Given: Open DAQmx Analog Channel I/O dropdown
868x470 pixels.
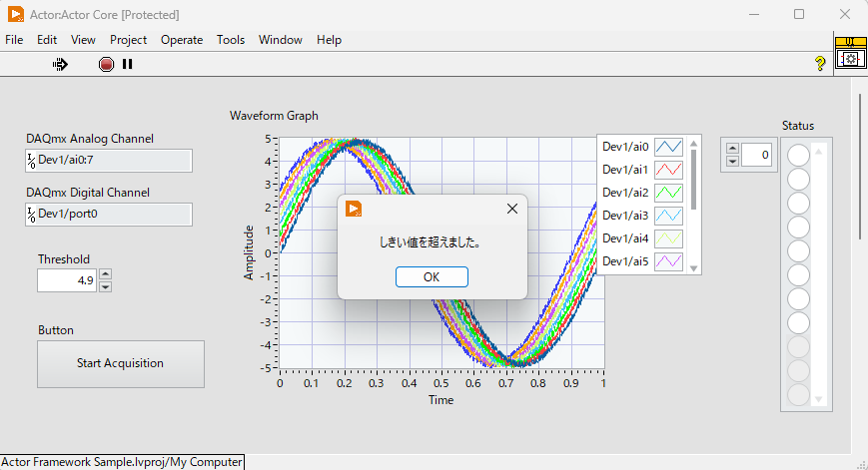Looking at the screenshot, I should 32,161.
